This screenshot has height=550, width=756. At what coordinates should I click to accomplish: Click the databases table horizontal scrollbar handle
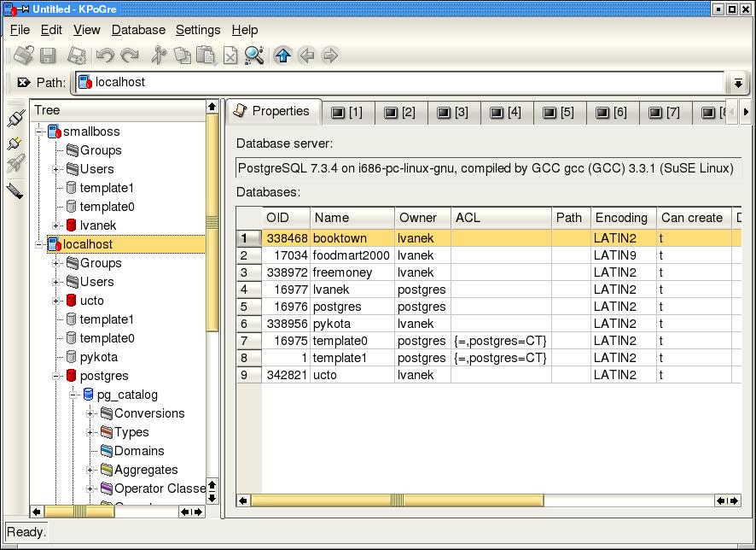(x=397, y=500)
